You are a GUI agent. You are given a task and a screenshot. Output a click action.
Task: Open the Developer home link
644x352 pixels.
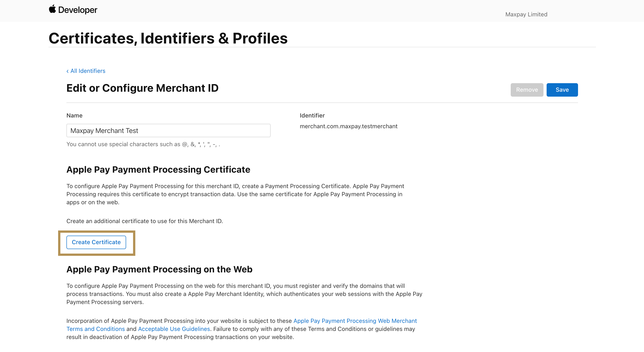point(77,10)
